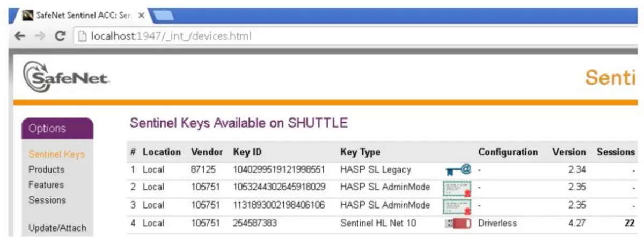
Task: Open Sentinel Keys in Options menu
Action: (56, 154)
